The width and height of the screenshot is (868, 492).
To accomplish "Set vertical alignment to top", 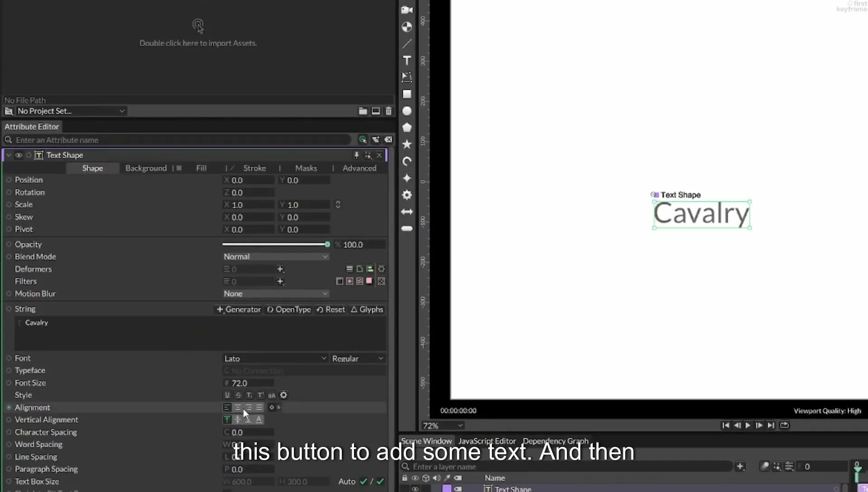I will [227, 420].
